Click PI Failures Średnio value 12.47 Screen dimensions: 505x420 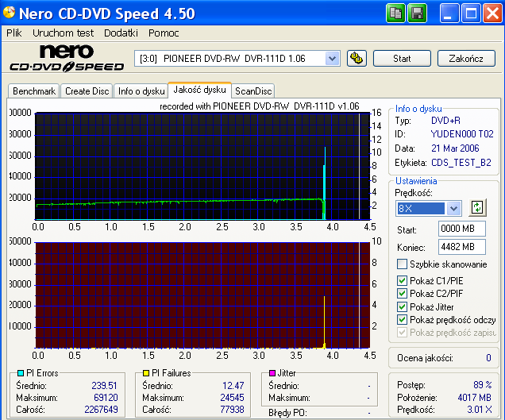(x=233, y=385)
